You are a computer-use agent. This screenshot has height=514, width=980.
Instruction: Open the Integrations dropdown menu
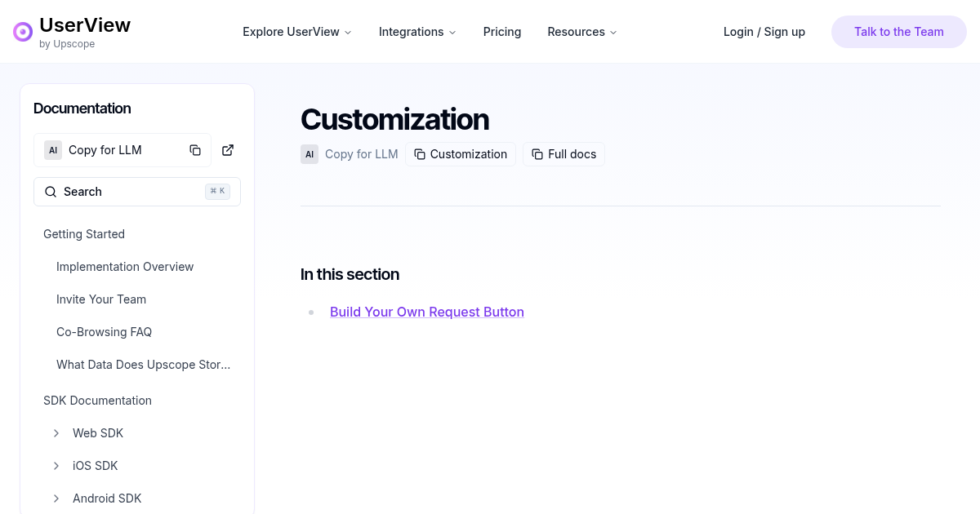pyautogui.click(x=417, y=32)
